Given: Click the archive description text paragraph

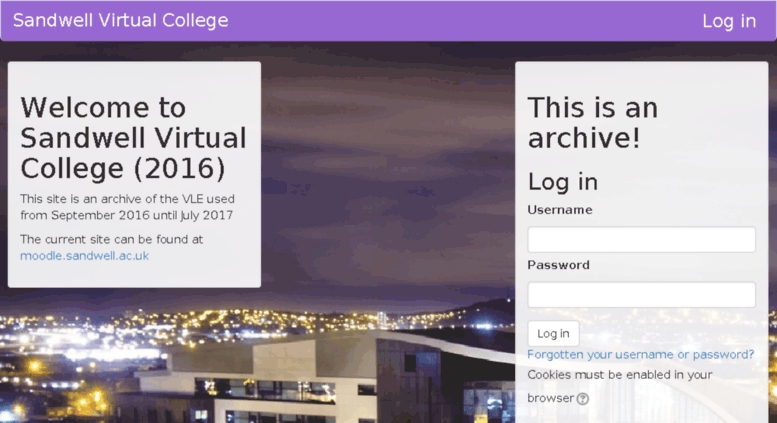Looking at the screenshot, I should pyautogui.click(x=127, y=207).
